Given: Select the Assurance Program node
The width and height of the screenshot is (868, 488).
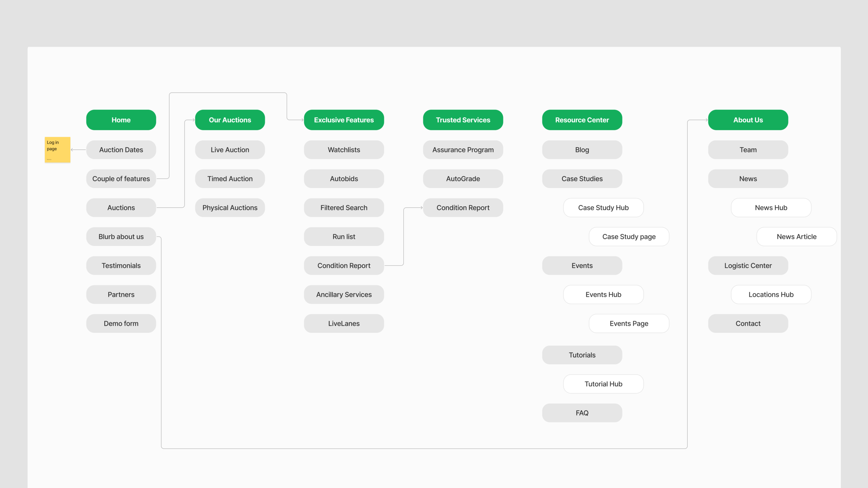Looking at the screenshot, I should pos(463,150).
